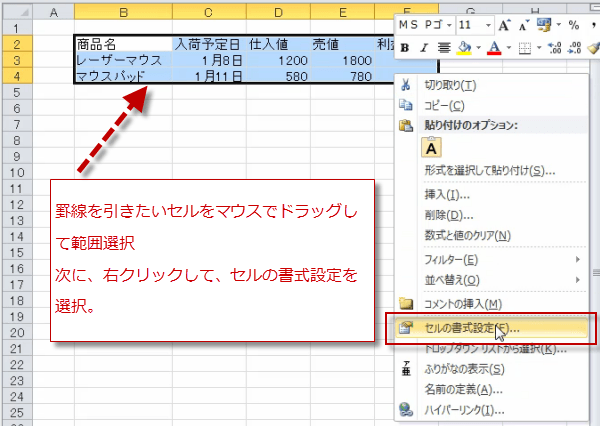Select cell containing 仕入値
This screenshot has height=426, width=600.
(x=278, y=44)
